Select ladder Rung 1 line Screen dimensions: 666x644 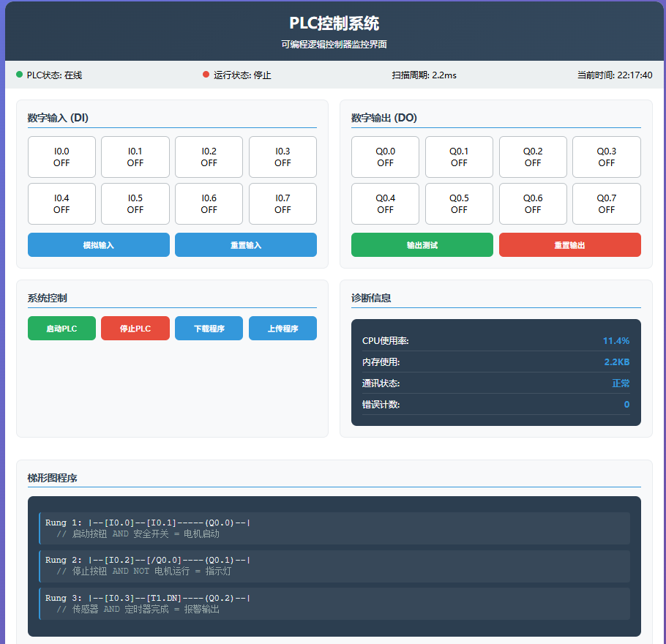(x=334, y=528)
